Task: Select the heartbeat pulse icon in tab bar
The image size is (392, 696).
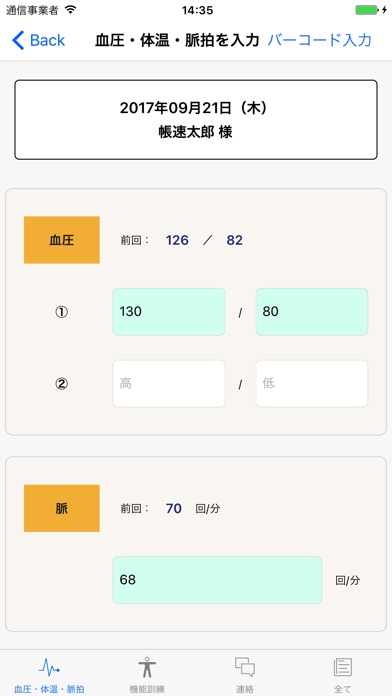Action: tap(49, 667)
